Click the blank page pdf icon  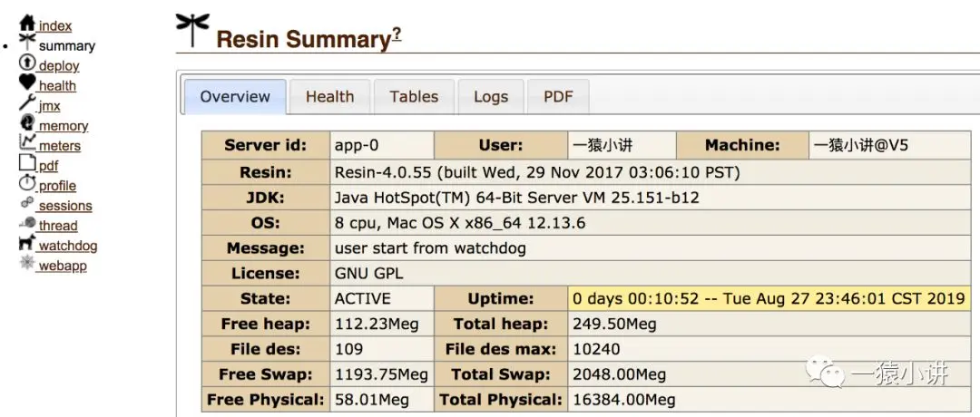[27, 162]
